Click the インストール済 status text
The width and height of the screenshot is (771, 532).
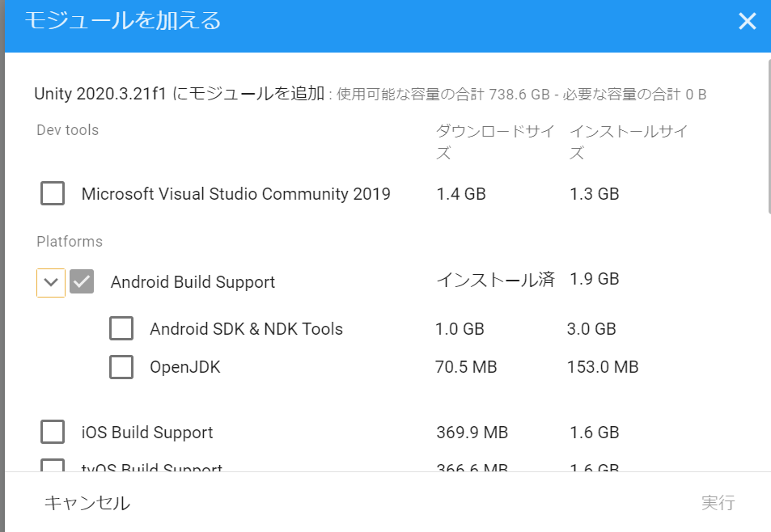click(496, 279)
